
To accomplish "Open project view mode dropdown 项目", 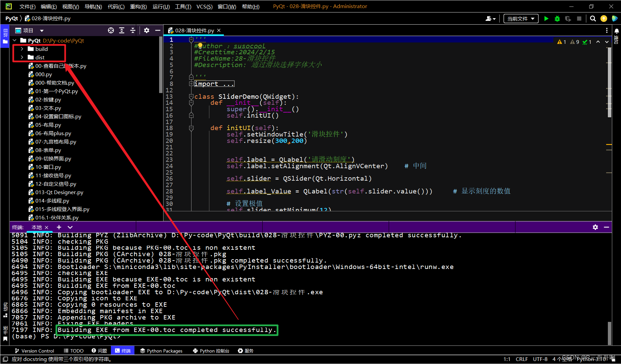I will (30, 30).
